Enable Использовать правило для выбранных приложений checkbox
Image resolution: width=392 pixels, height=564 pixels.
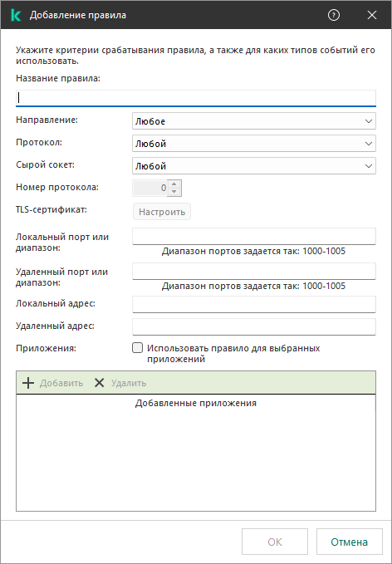point(137,348)
